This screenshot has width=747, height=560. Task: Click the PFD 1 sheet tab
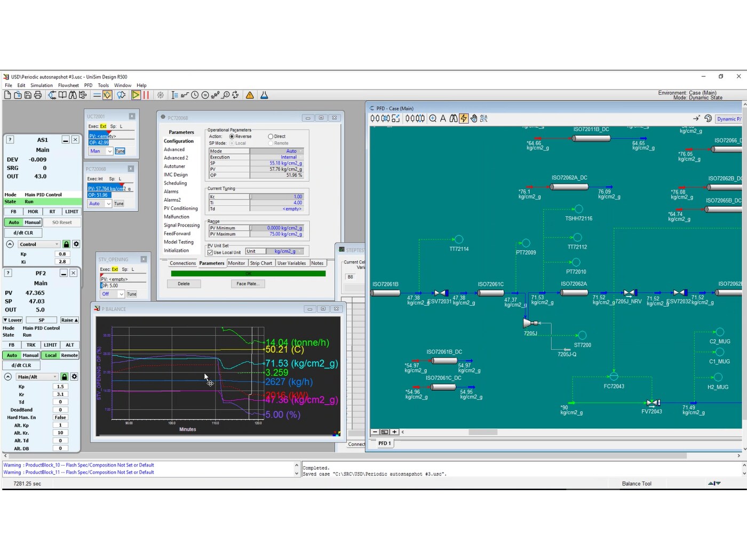coord(385,443)
